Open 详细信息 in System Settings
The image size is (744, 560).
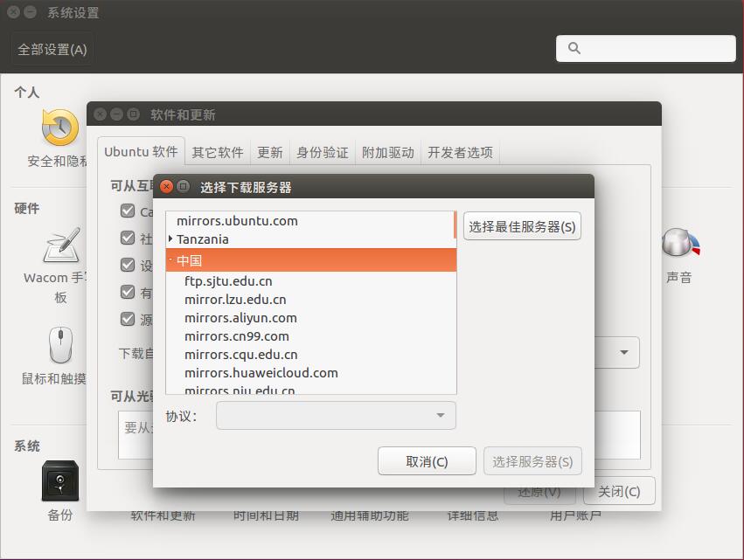click(x=473, y=515)
